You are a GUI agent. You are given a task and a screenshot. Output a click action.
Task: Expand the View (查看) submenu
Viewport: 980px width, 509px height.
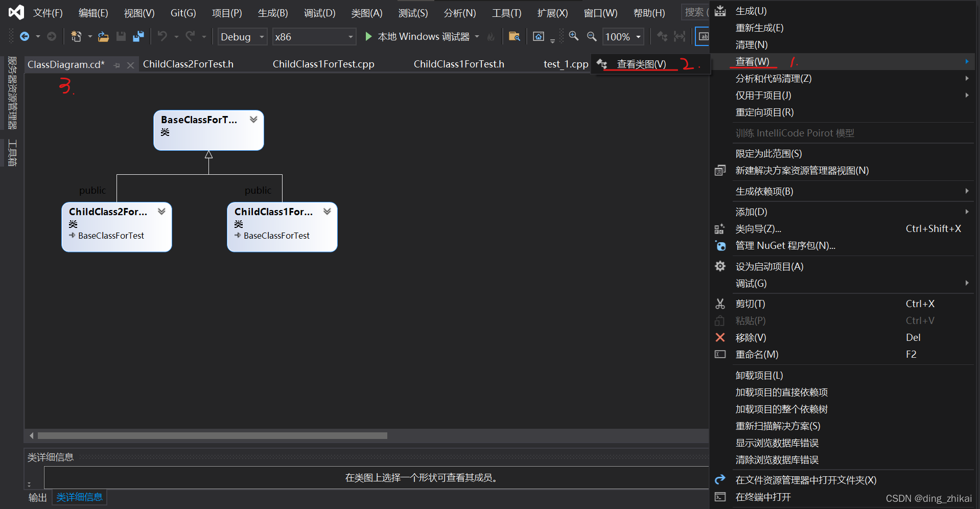click(967, 61)
